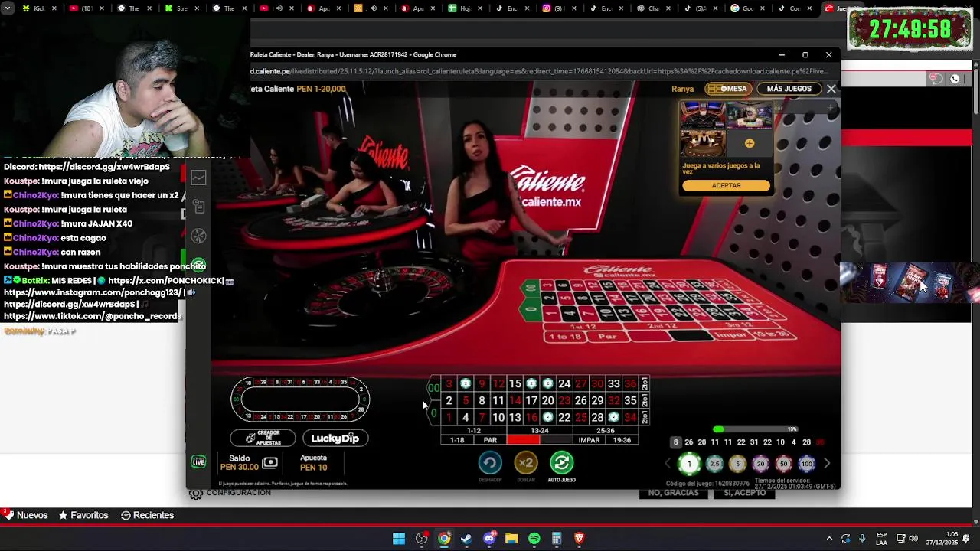Bet on the 25-36 dozen
The width and height of the screenshot is (980, 551).
[x=605, y=431]
